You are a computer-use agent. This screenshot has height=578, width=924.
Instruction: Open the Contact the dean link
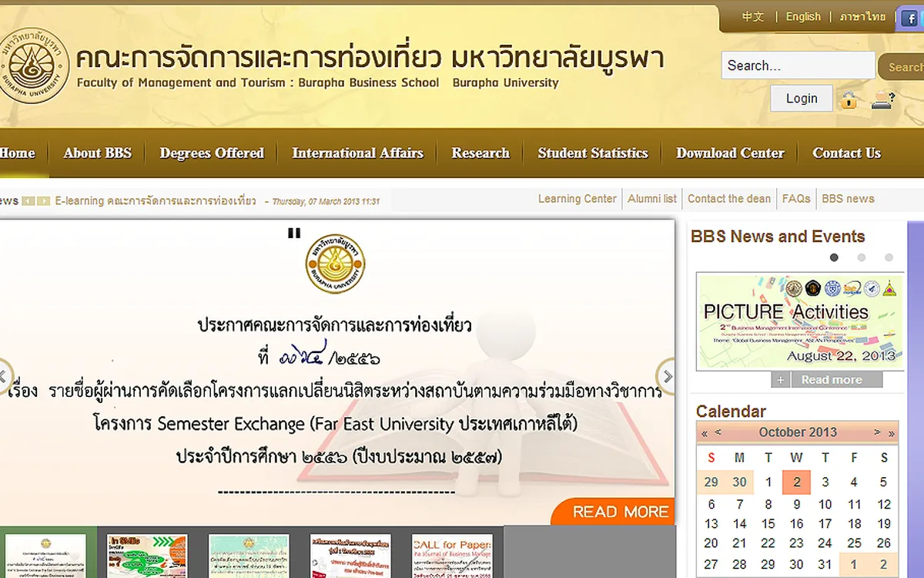point(729,199)
